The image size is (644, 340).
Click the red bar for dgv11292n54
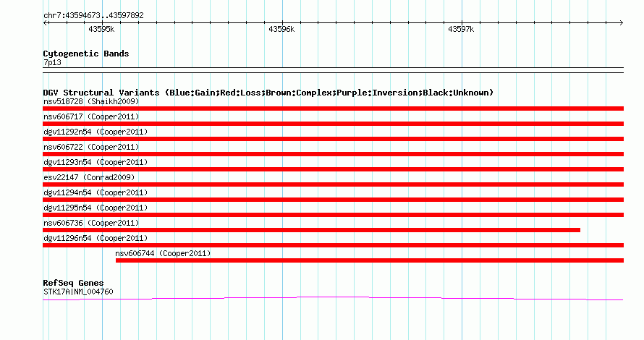[x=333, y=139]
